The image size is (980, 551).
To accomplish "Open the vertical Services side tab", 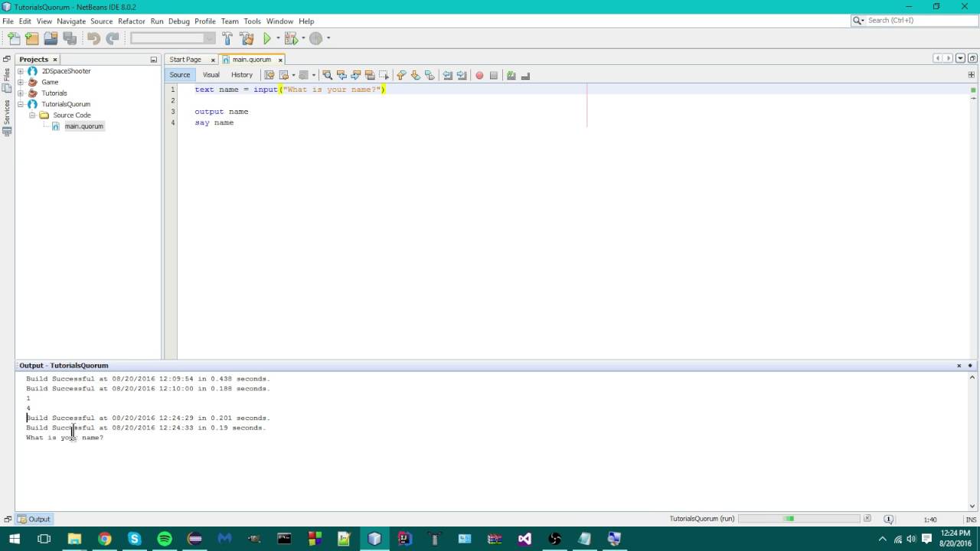I will click(x=7, y=117).
